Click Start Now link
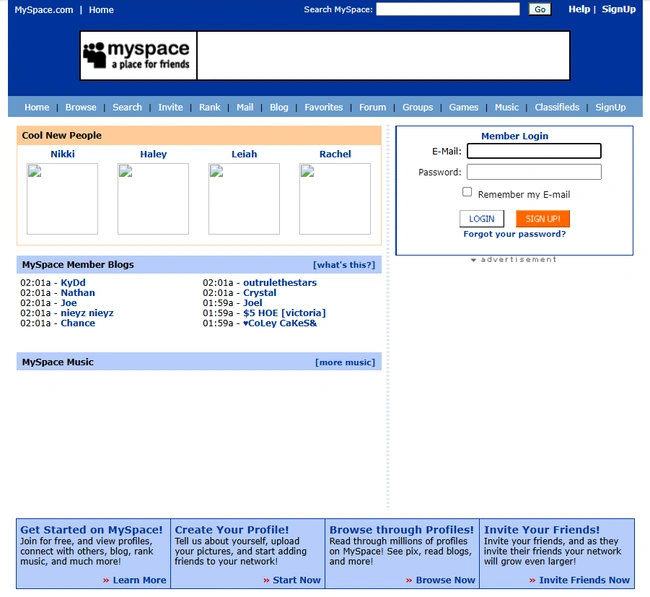 296,580
